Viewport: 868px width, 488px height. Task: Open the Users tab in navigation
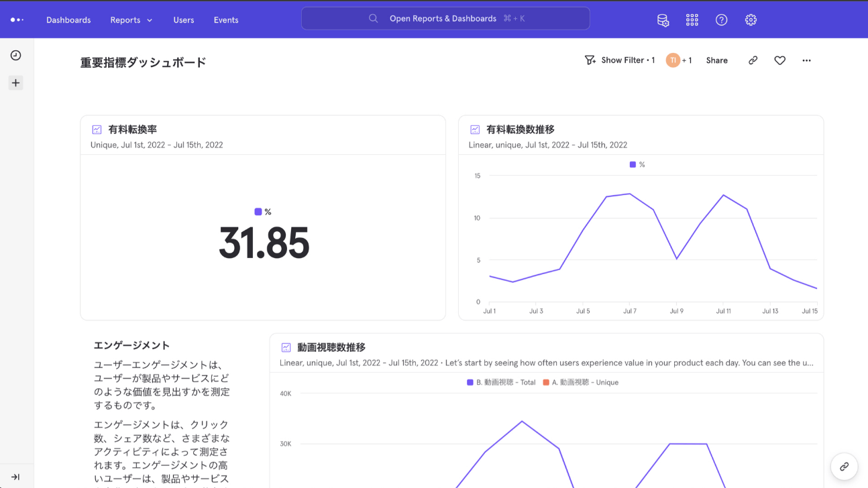pyautogui.click(x=183, y=20)
